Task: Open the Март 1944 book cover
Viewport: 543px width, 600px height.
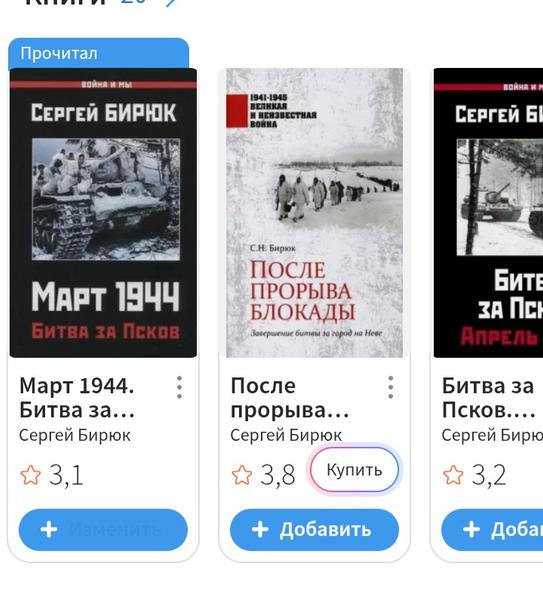Action: point(103,213)
